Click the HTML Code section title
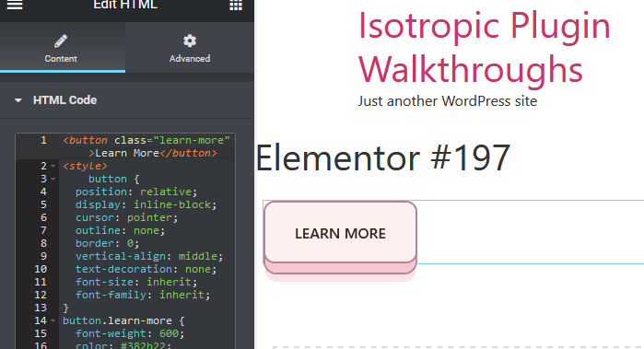 64,100
